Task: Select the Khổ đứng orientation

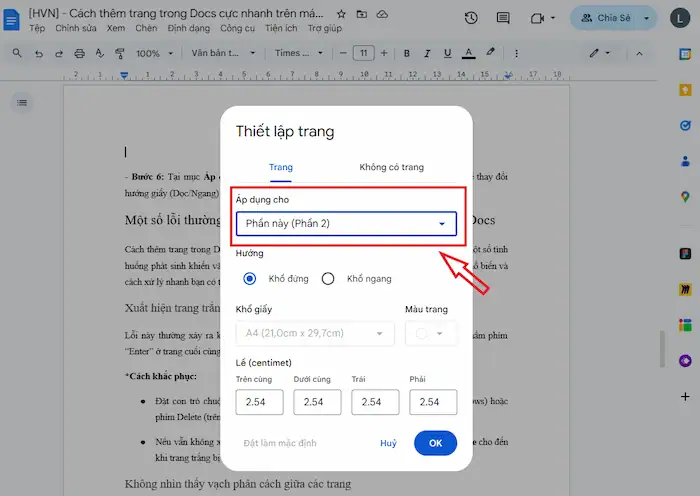Action: coord(250,279)
